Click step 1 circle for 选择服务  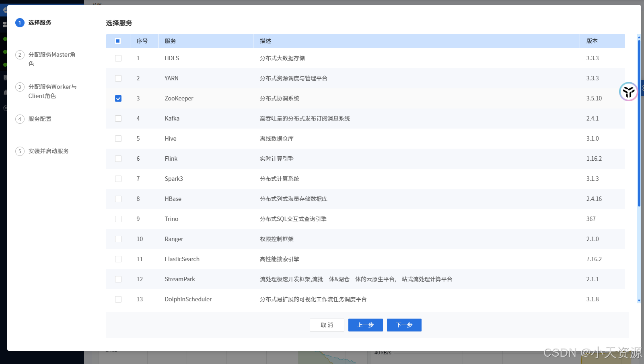(x=20, y=23)
